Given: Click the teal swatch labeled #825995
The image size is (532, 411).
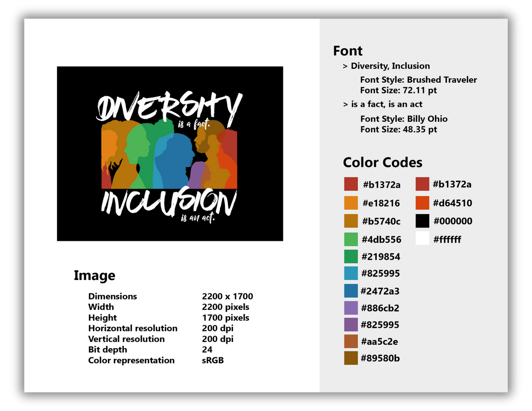Looking at the screenshot, I should pos(351,273).
